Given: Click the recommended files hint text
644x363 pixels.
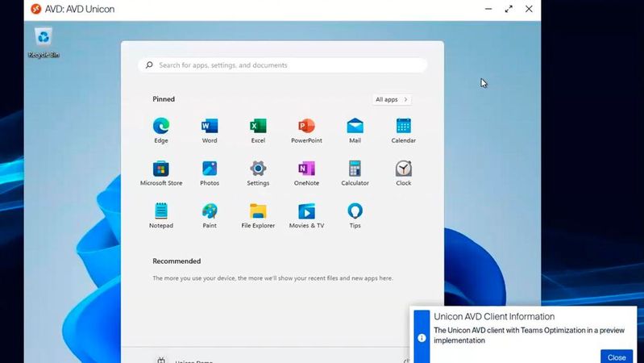Looking at the screenshot, I should pyautogui.click(x=272, y=278).
